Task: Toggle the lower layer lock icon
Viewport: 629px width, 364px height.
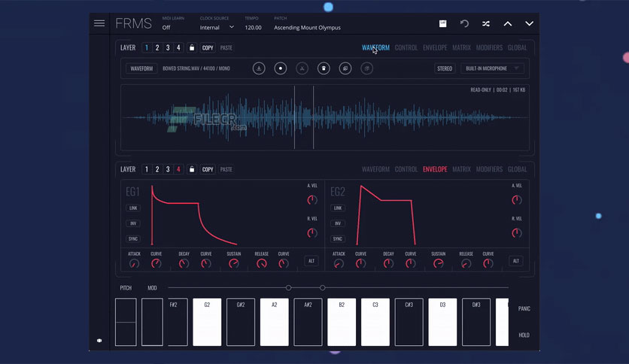Action: tap(192, 169)
